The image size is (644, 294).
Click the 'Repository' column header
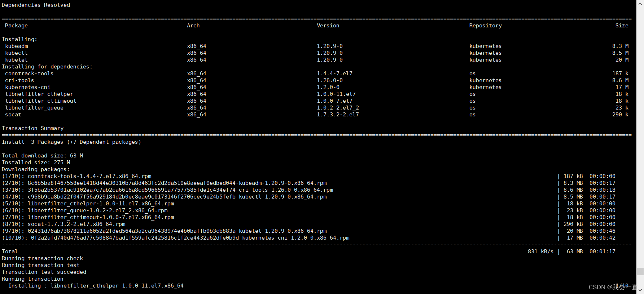[485, 26]
